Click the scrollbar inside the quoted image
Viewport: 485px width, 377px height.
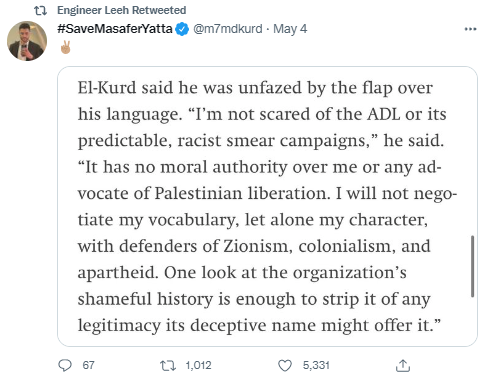pos(472,266)
